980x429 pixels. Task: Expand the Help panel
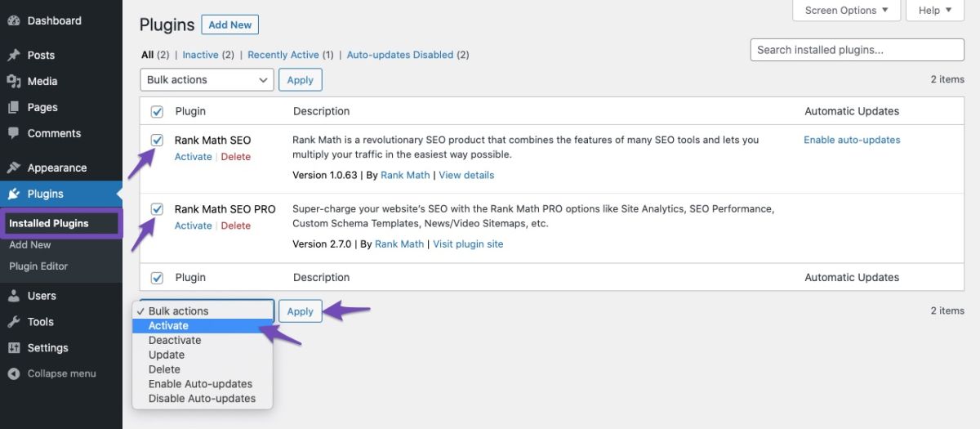pyautogui.click(x=935, y=11)
